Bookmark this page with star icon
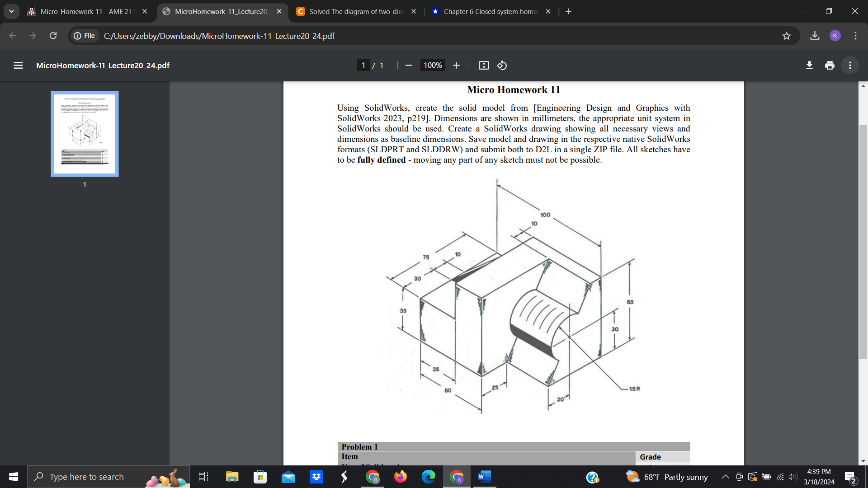 coord(787,36)
